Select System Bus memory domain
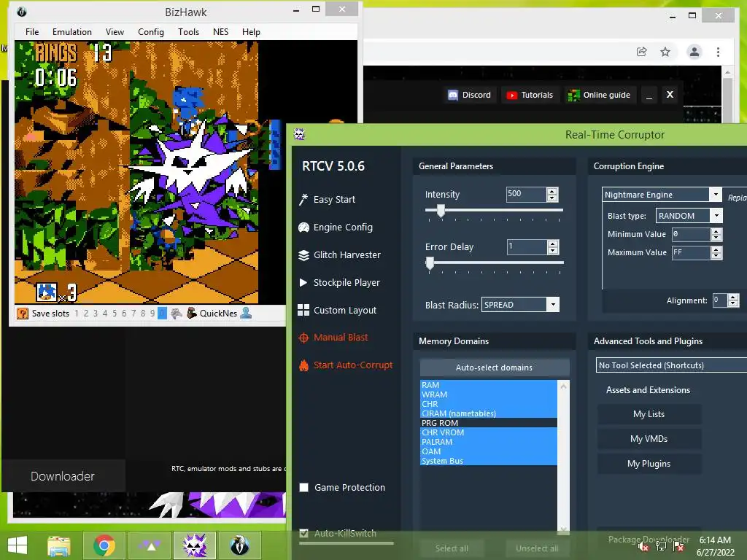This screenshot has width=747, height=560. coord(488,461)
